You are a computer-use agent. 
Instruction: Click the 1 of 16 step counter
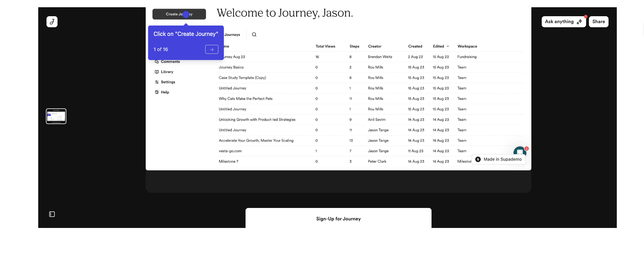click(x=161, y=49)
